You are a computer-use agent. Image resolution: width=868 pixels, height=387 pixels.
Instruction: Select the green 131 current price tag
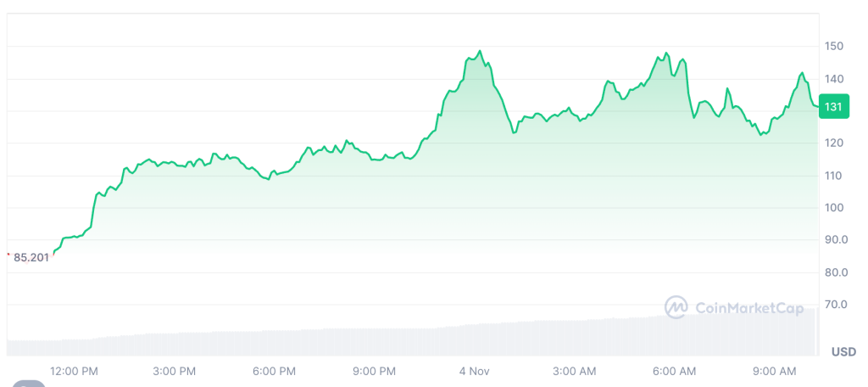click(x=833, y=107)
